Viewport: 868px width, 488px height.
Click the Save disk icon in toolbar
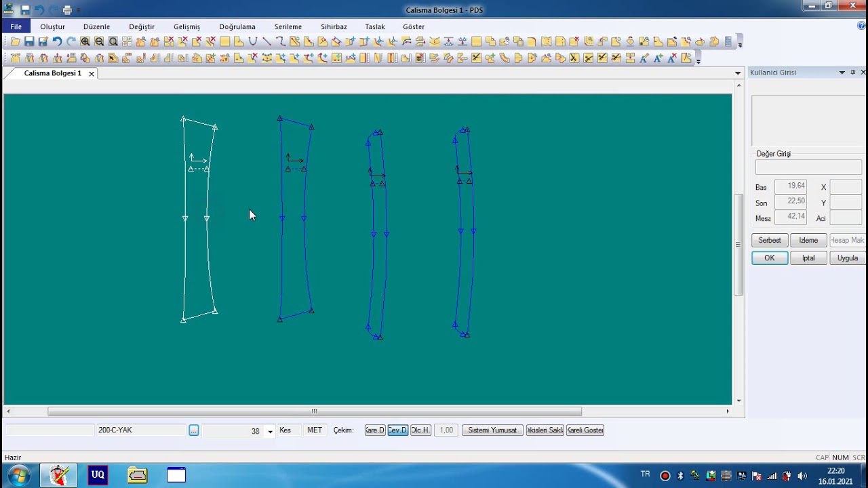point(29,41)
